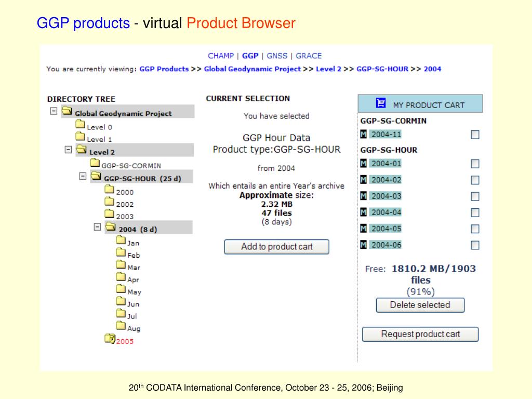Screen dimensions: 532x399
Task: Click the M icon beside 2004-02
Action: click(x=363, y=180)
